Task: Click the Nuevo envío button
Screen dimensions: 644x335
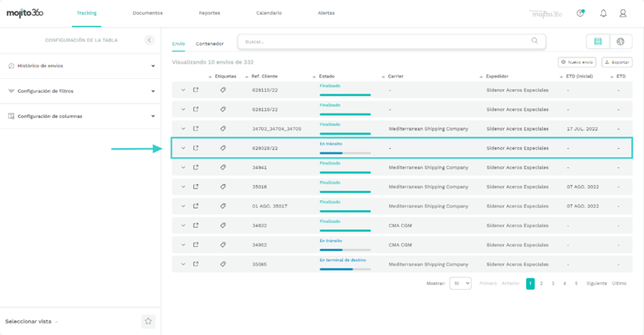Action: pos(577,62)
